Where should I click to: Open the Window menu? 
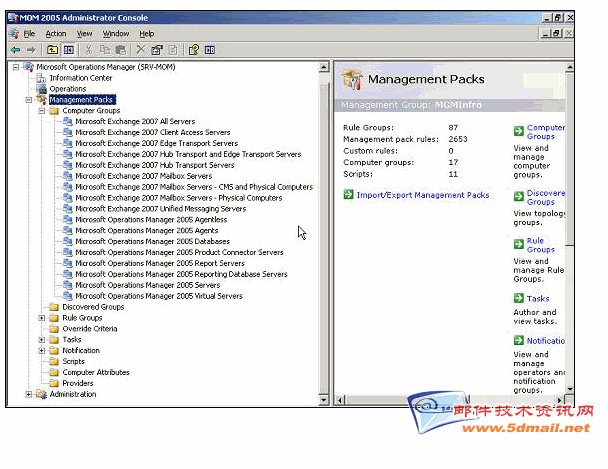116,34
